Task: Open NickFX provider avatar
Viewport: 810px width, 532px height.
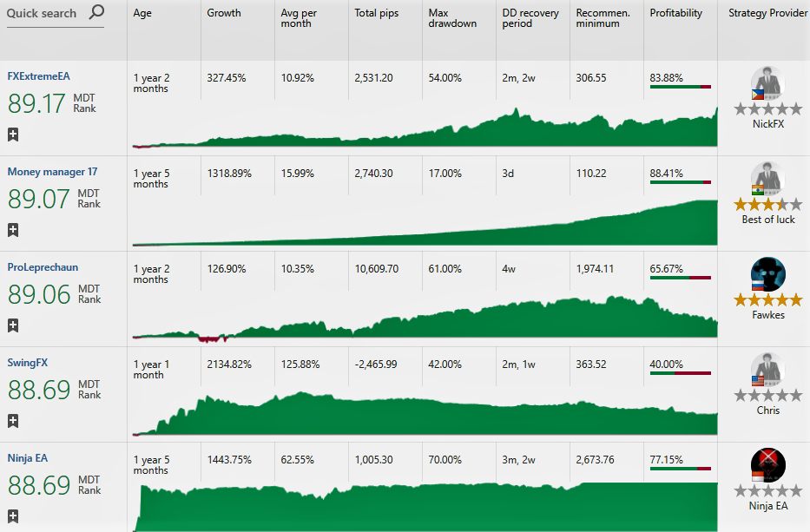Action: click(768, 83)
